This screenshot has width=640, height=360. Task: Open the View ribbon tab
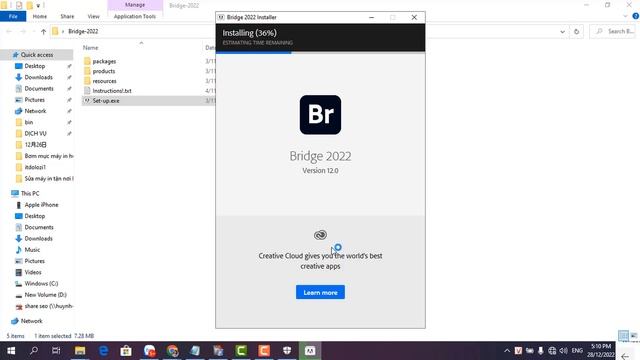[x=93, y=16]
